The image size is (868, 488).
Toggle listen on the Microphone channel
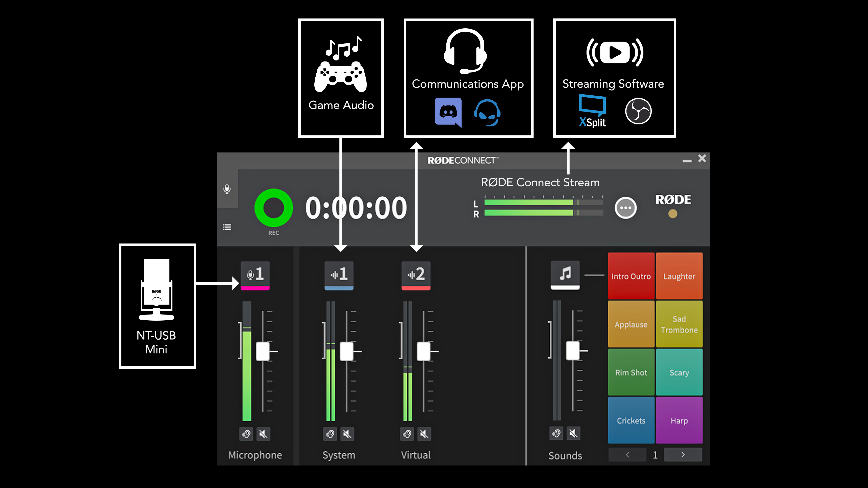246,434
